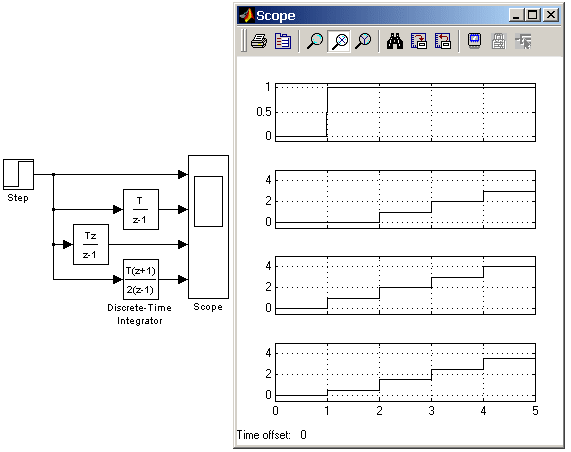Select the Tz over z-1 integrator block

pyautogui.click(x=91, y=244)
